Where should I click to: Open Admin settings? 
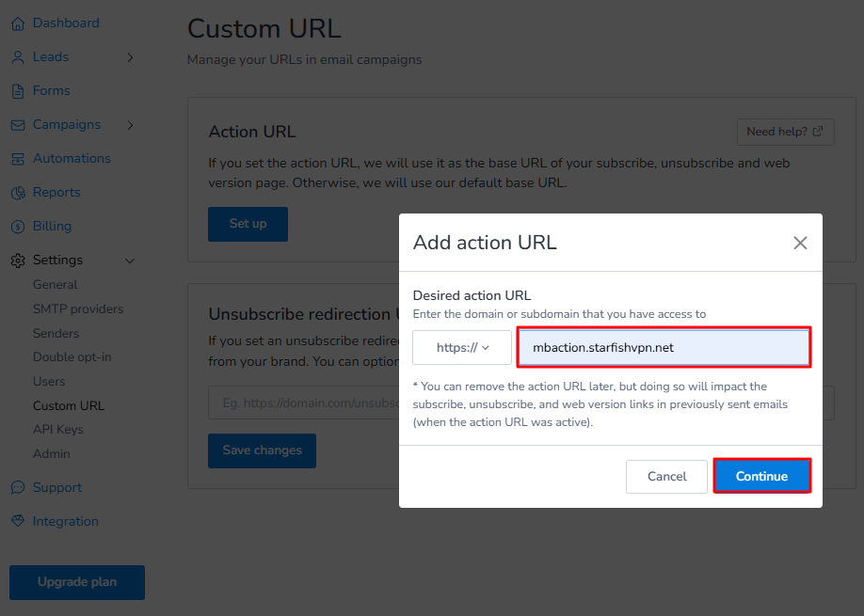52,453
